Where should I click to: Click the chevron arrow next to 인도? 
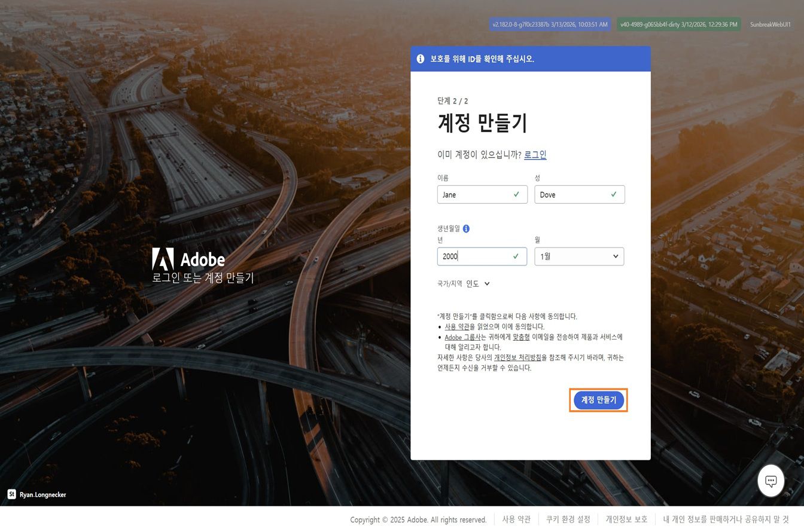coord(488,283)
